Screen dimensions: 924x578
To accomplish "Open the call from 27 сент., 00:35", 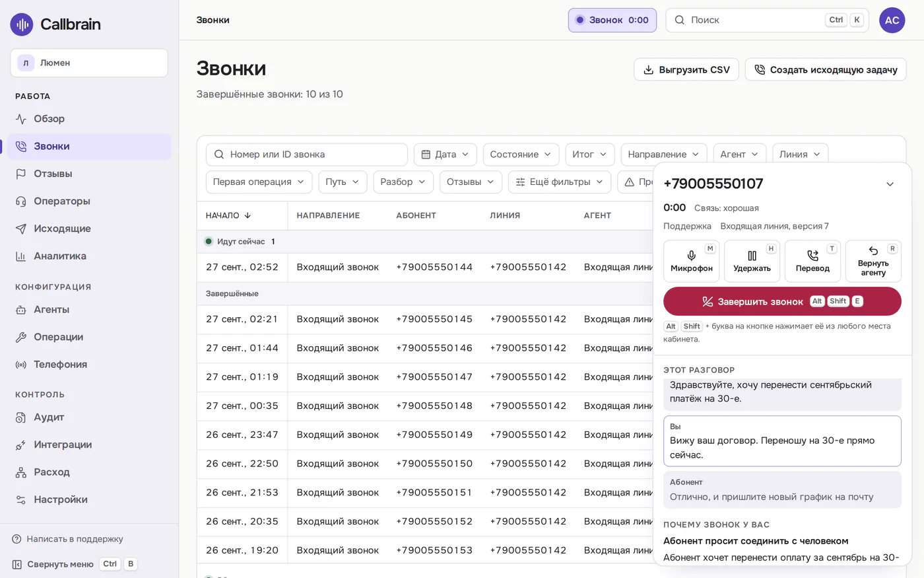I will [425, 406].
